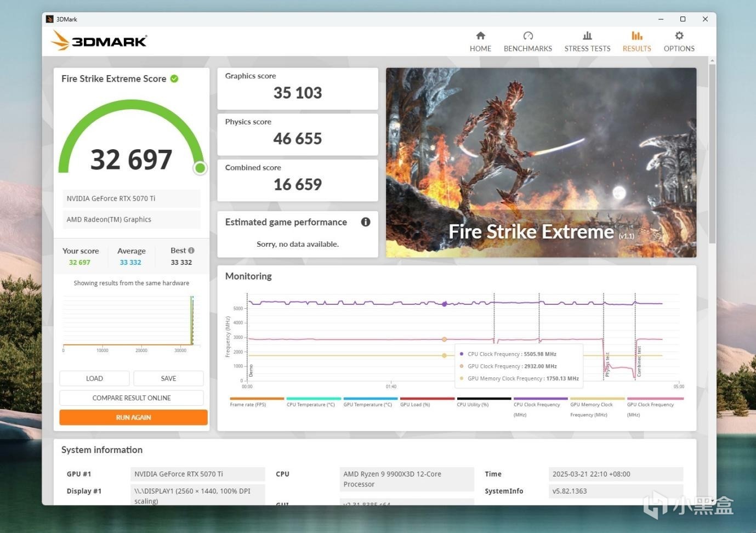Click the System information heading
Image resolution: width=756 pixels, height=533 pixels.
coord(102,450)
